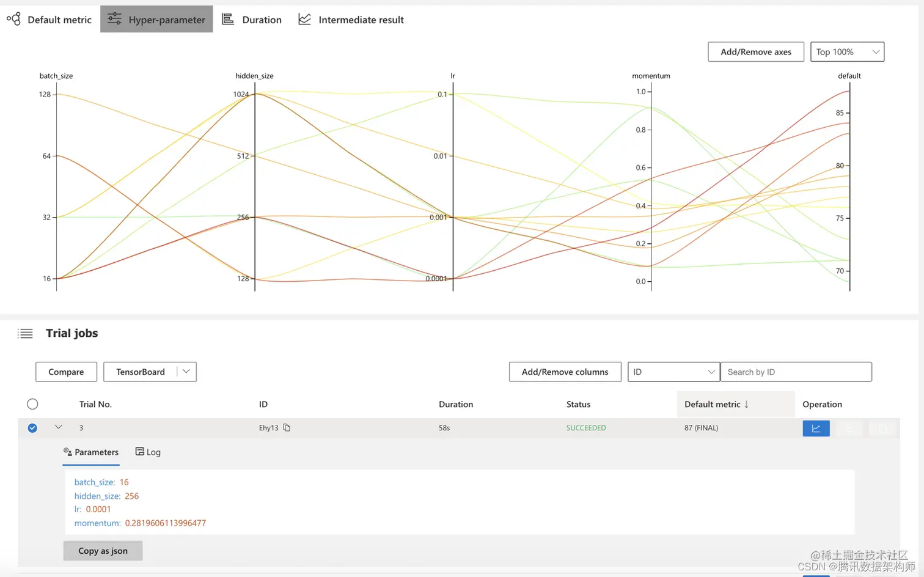Click the momentum value 0.2819606113996477
Image resolution: width=924 pixels, height=577 pixels.
pos(166,523)
